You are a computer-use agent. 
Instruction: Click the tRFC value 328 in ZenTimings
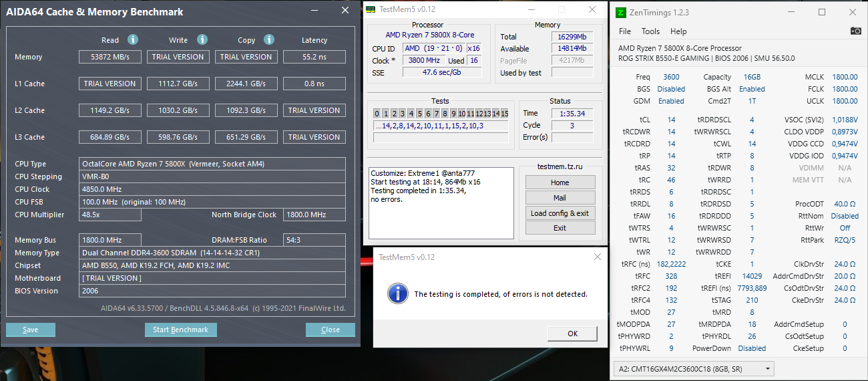coord(671,276)
